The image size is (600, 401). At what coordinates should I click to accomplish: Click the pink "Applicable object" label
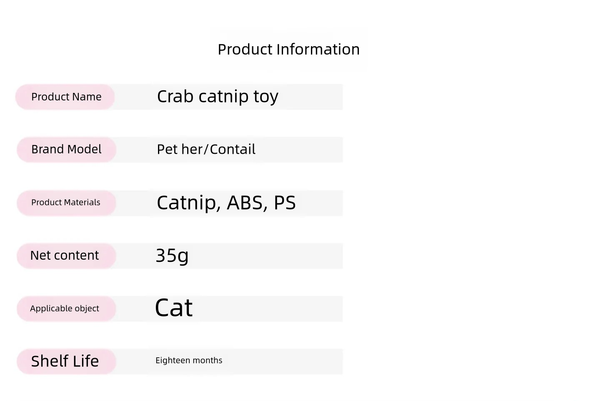[65, 308]
